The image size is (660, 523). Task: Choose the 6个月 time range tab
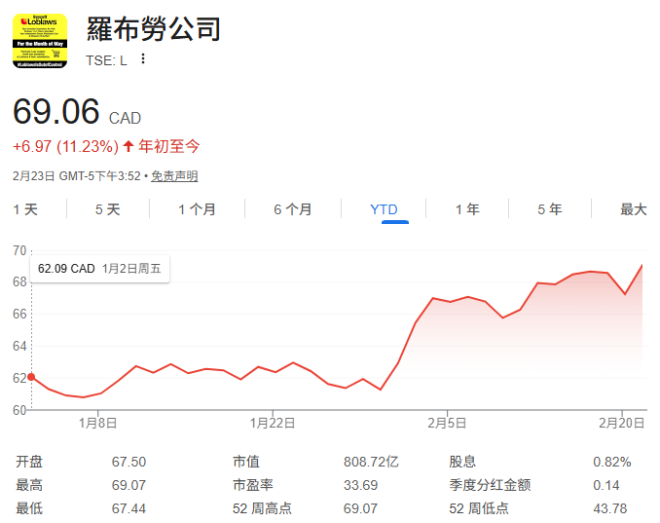292,209
